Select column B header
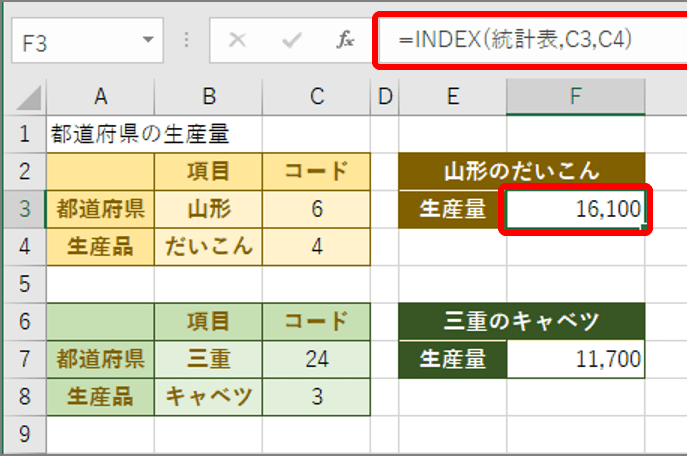 pos(209,97)
